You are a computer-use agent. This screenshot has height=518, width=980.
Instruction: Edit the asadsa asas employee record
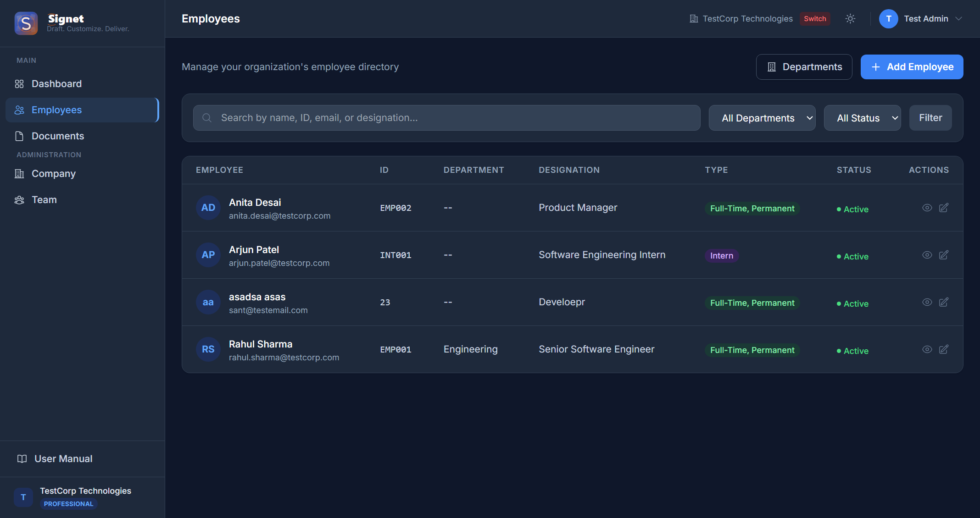[944, 302]
